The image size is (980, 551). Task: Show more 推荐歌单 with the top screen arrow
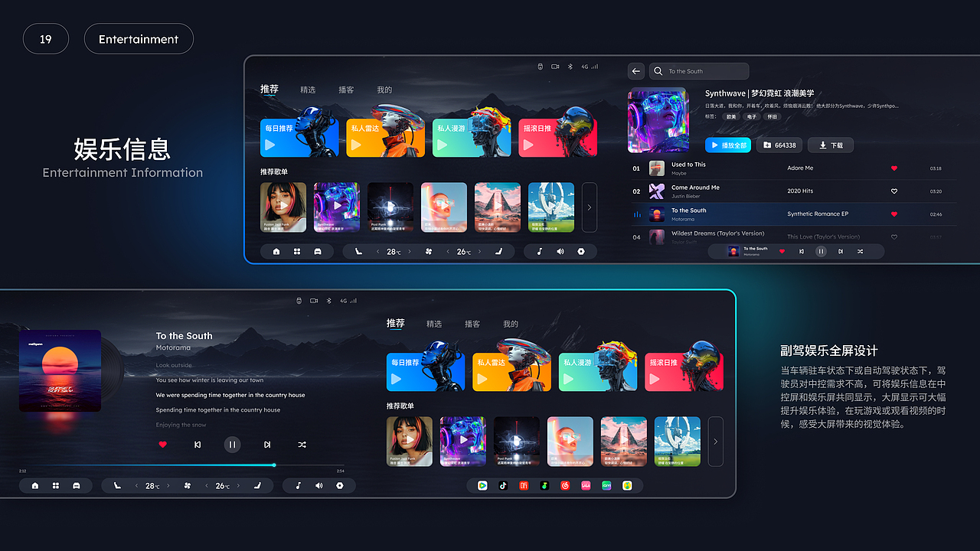590,207
